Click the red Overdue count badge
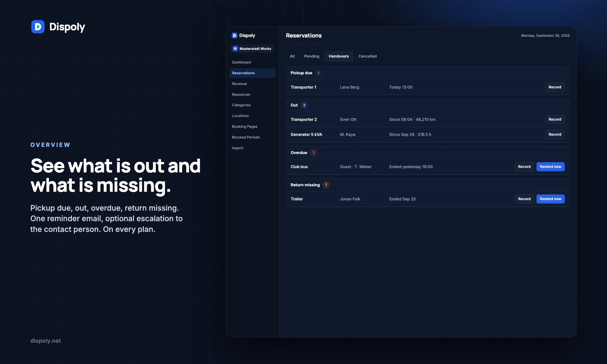Screen dimensions: 607x364 [x=313, y=153]
